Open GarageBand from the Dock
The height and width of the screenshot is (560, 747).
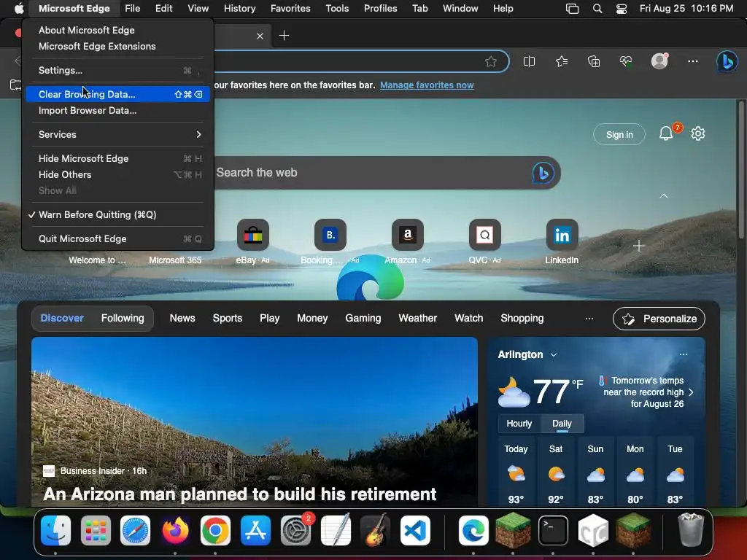pos(375,530)
